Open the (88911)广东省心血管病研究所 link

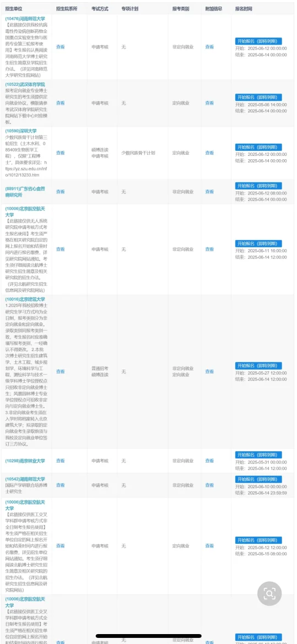25,192
